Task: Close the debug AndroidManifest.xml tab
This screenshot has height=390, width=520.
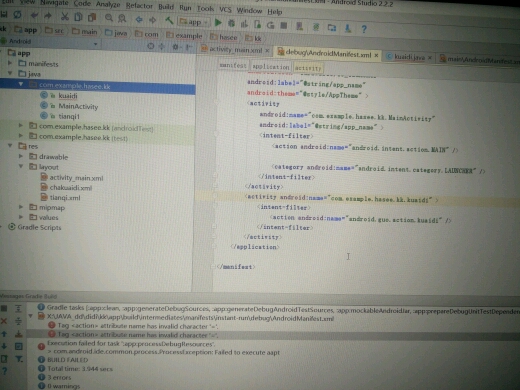Action: click(x=376, y=55)
